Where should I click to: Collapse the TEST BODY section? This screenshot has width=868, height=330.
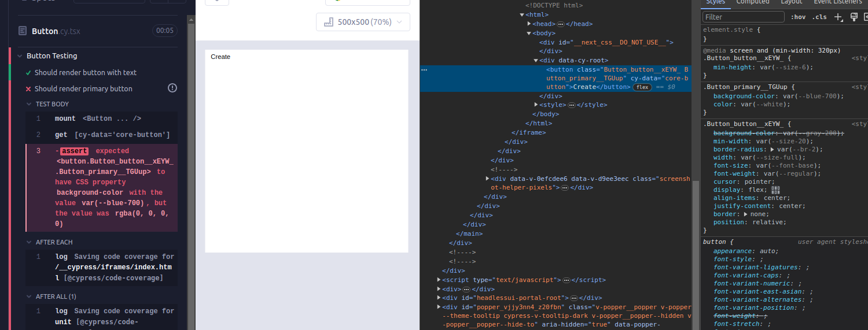tap(29, 104)
